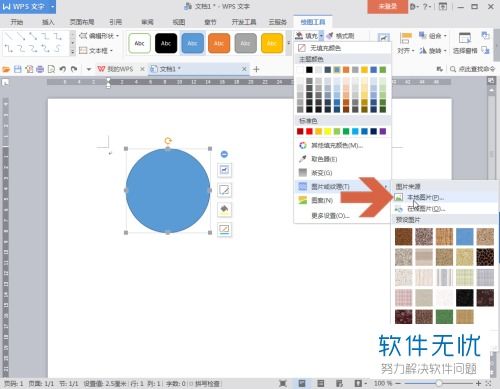This screenshot has width=500, height=389.
Task: Click the bottom floating icon beside the circle
Action: (224, 229)
